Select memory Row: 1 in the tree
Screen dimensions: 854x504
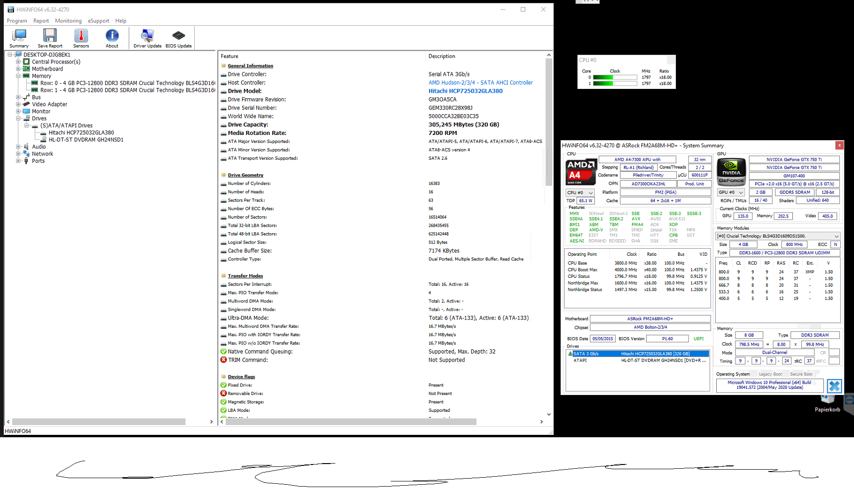coord(127,90)
